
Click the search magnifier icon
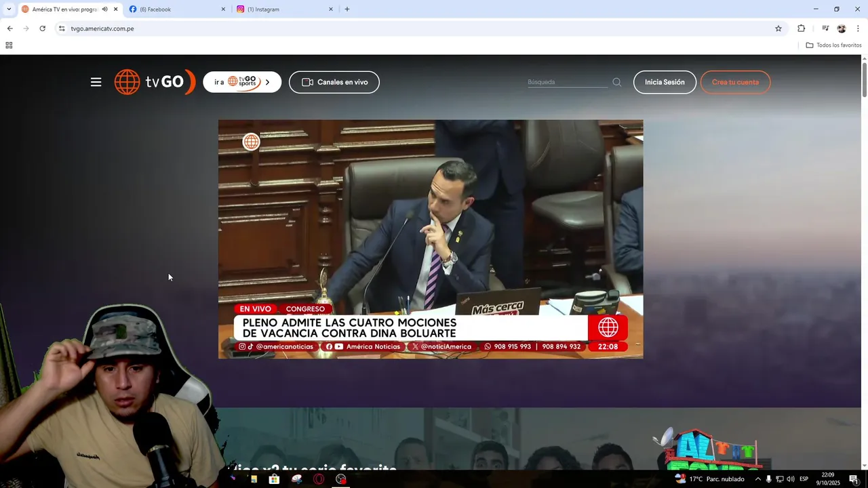tap(617, 82)
